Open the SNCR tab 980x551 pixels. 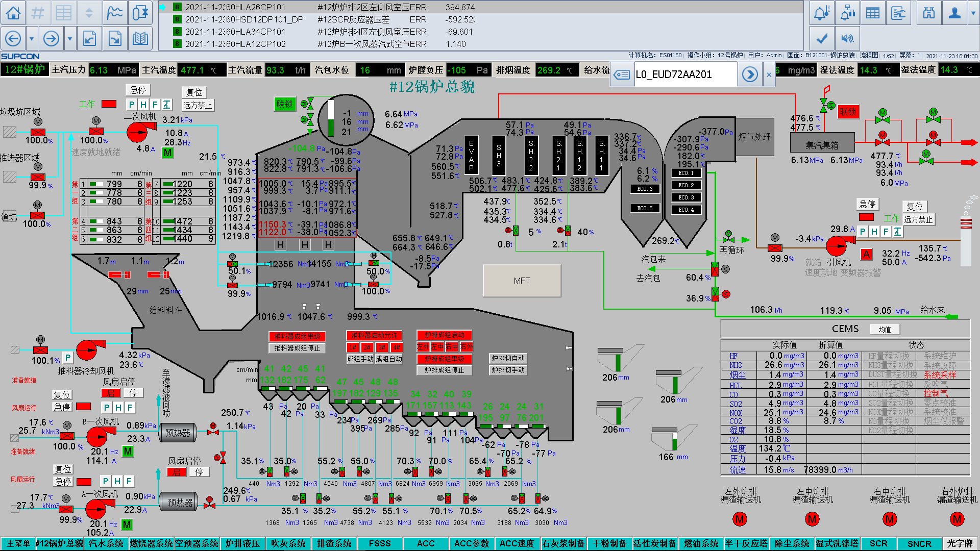[919, 543]
